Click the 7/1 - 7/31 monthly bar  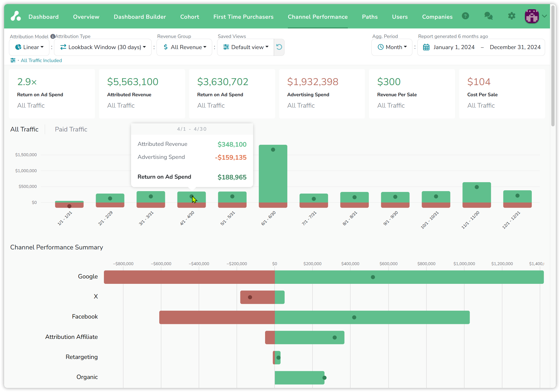click(314, 201)
